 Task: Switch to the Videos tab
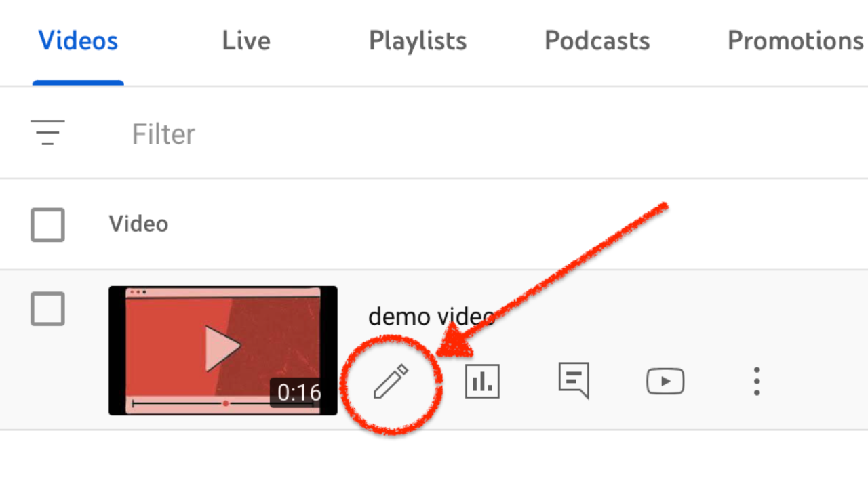click(x=78, y=41)
